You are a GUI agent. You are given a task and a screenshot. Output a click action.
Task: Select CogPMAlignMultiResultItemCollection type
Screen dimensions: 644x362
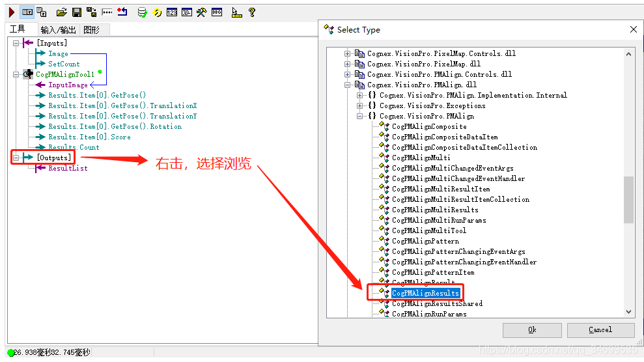pos(461,199)
